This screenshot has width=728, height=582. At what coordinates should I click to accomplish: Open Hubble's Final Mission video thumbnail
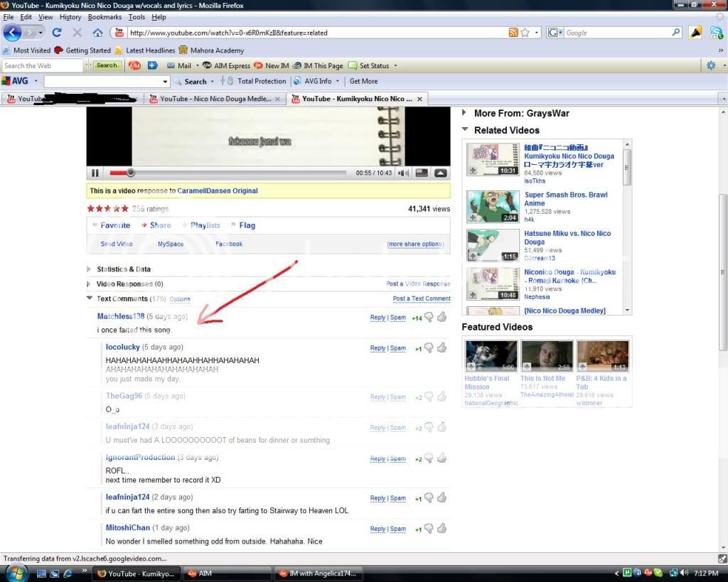point(491,355)
